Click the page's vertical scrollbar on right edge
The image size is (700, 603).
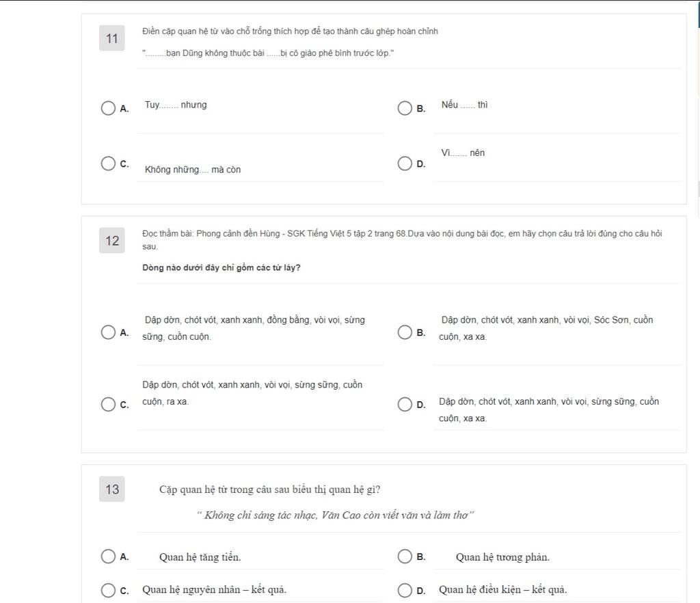(698, 189)
